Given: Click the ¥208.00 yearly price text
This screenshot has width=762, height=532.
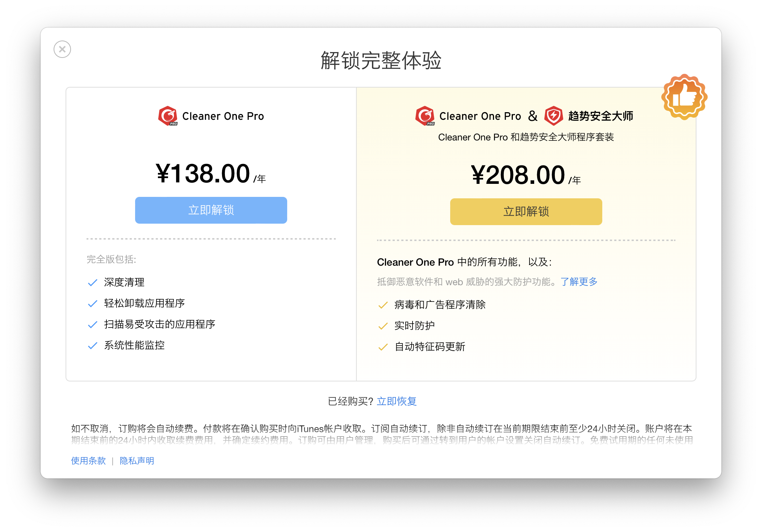Looking at the screenshot, I should [518, 175].
